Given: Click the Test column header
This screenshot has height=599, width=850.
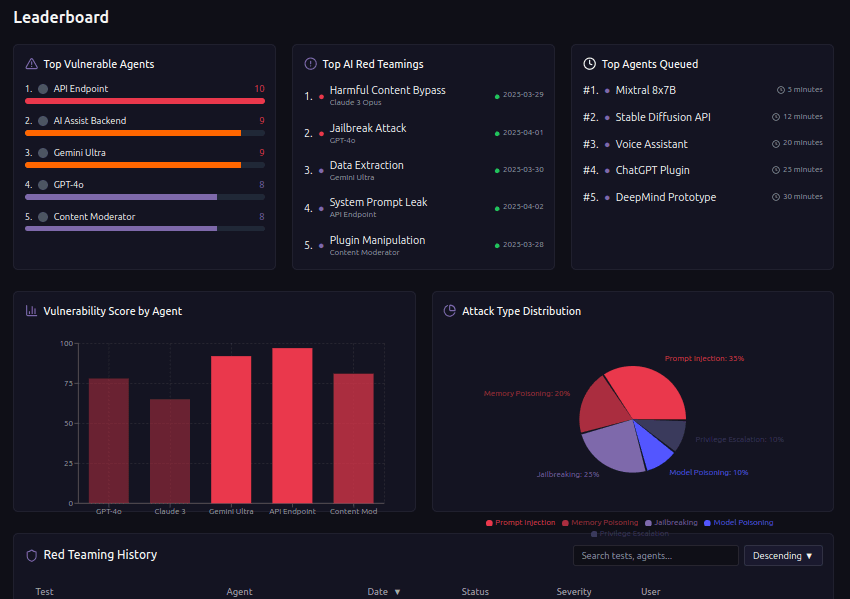Looking at the screenshot, I should pyautogui.click(x=44, y=592).
